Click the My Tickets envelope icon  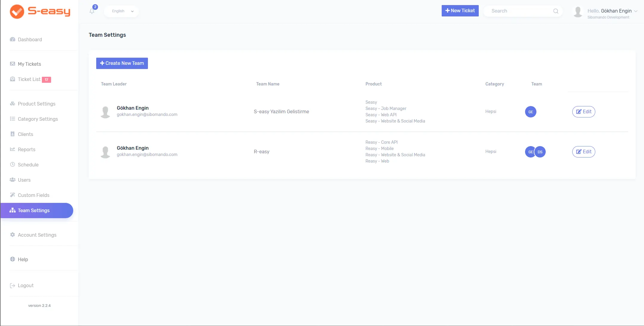click(13, 64)
